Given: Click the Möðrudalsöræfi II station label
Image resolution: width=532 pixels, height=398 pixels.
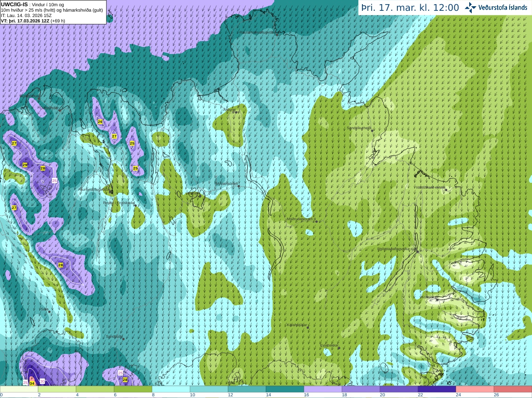Looking at the screenshot, I should click(x=301, y=219).
